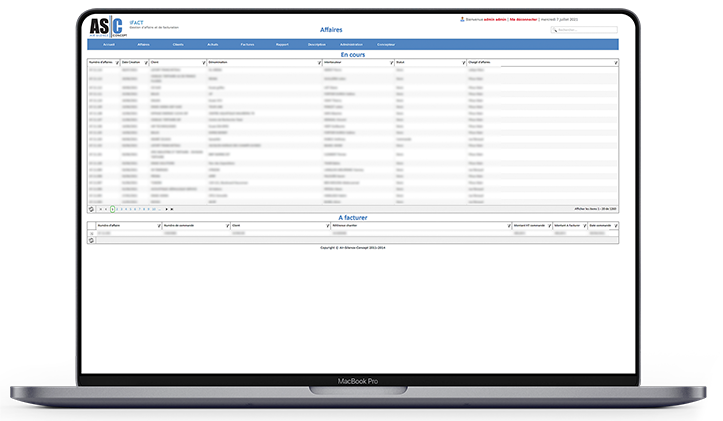This screenshot has height=421, width=723.
Task: Click the En cours section heading
Action: pos(353,54)
